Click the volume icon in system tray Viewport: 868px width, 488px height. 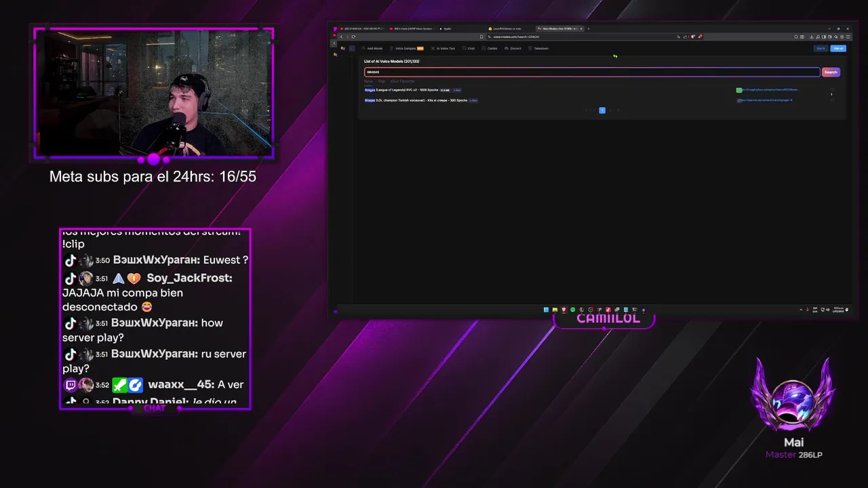click(827, 310)
